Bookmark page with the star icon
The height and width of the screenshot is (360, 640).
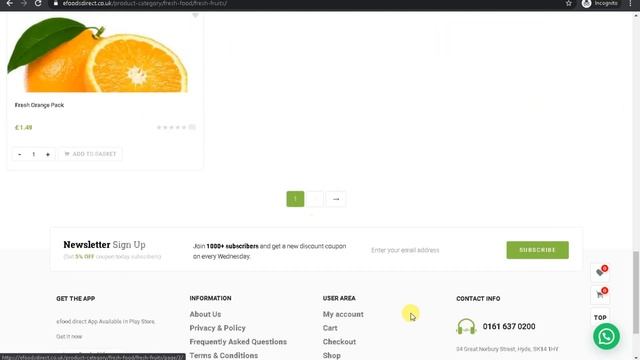coord(569,3)
